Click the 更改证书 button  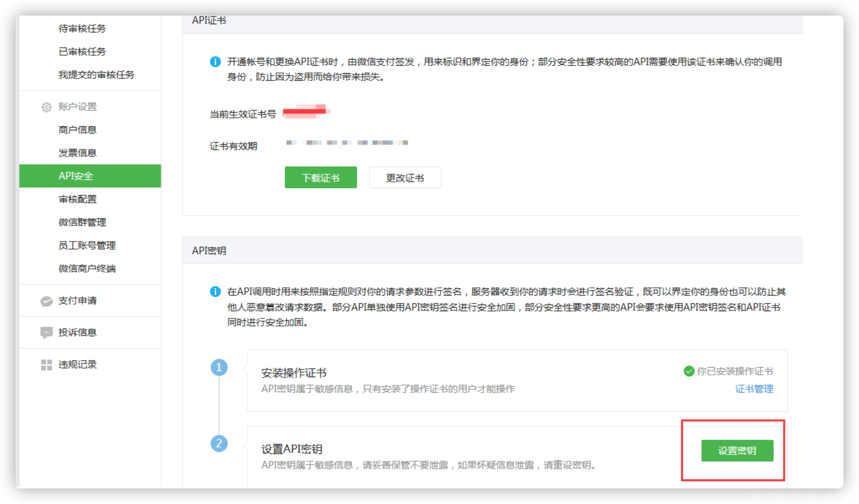[405, 177]
